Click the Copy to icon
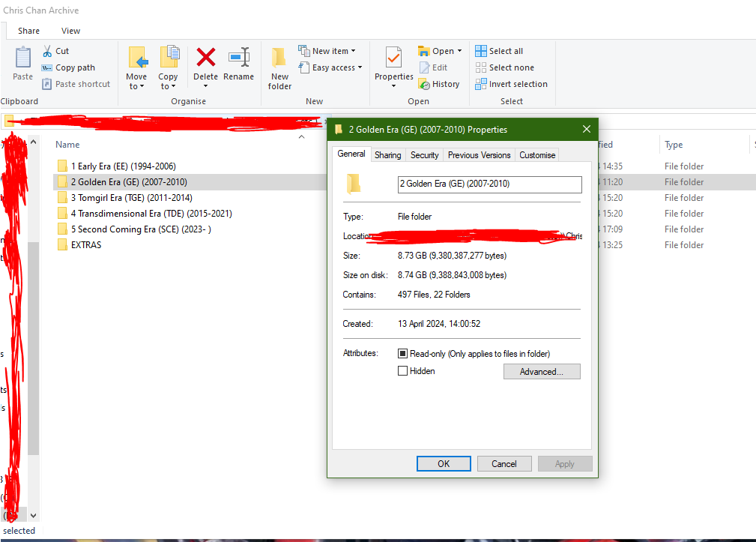 click(169, 57)
